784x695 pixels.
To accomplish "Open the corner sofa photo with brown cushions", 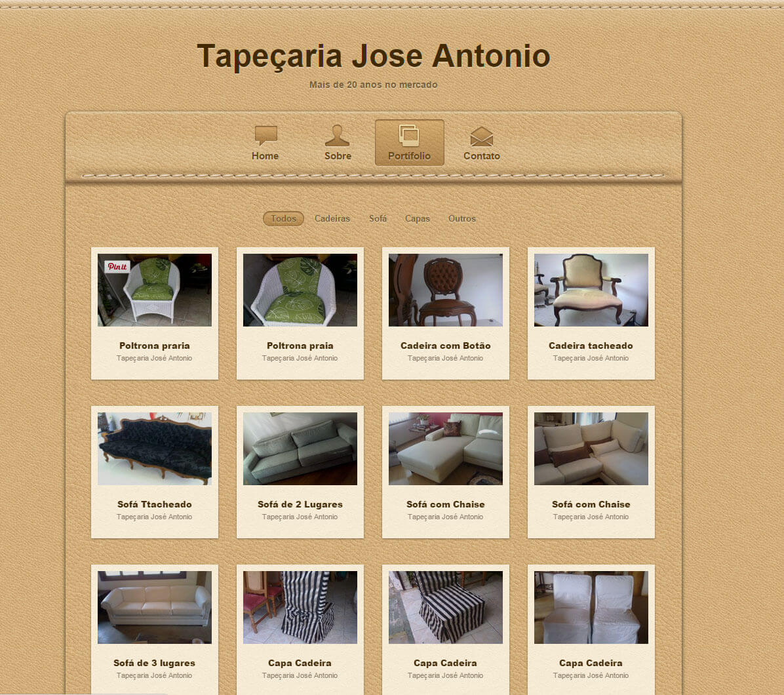I will [x=591, y=448].
